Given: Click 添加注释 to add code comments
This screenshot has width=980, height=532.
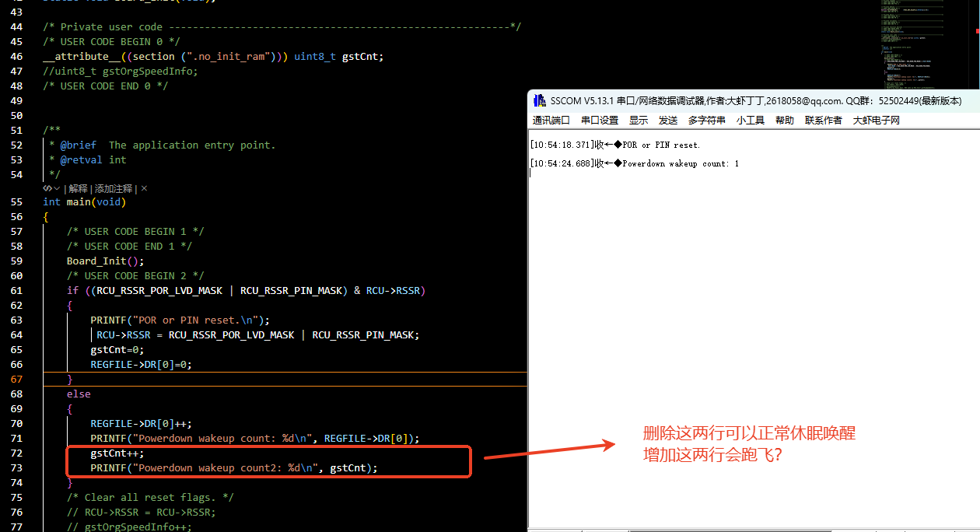Looking at the screenshot, I should (x=113, y=188).
